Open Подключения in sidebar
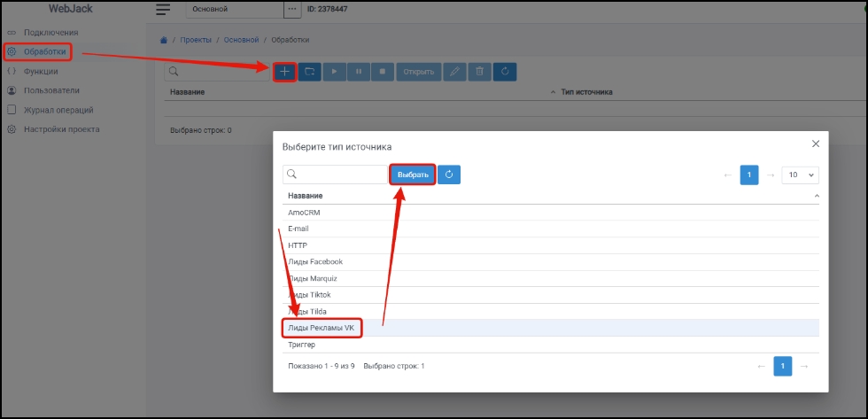The width and height of the screenshot is (868, 419). click(50, 32)
